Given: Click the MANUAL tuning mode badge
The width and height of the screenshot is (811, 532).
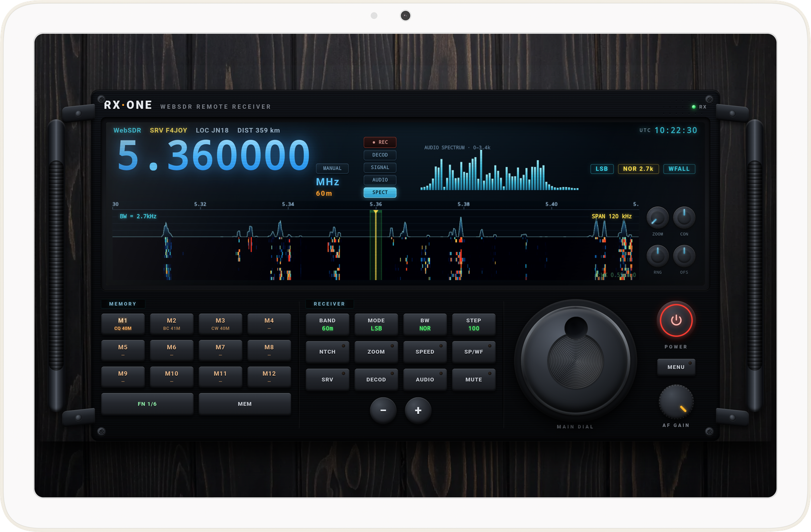Looking at the screenshot, I should click(333, 168).
